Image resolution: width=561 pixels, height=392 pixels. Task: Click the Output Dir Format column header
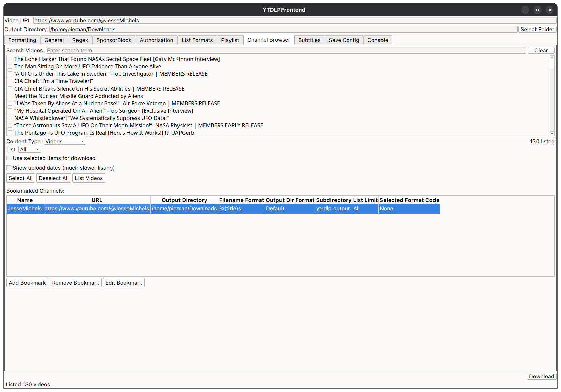pyautogui.click(x=290, y=200)
